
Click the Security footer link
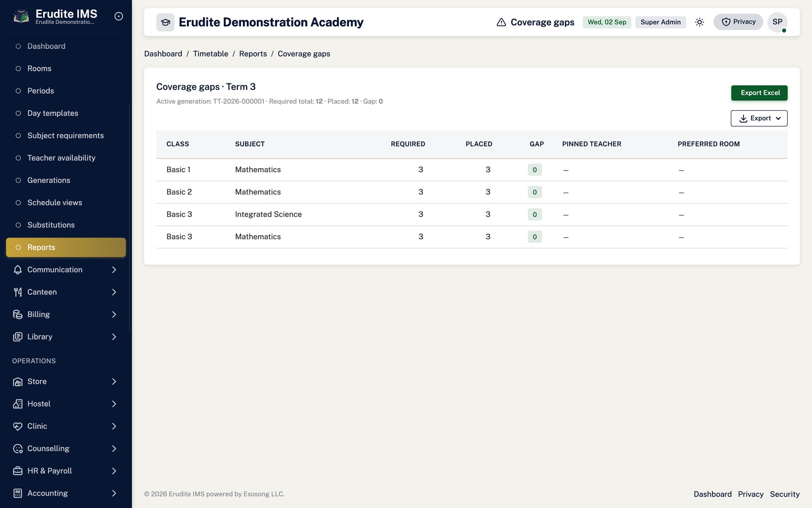tap(785, 494)
